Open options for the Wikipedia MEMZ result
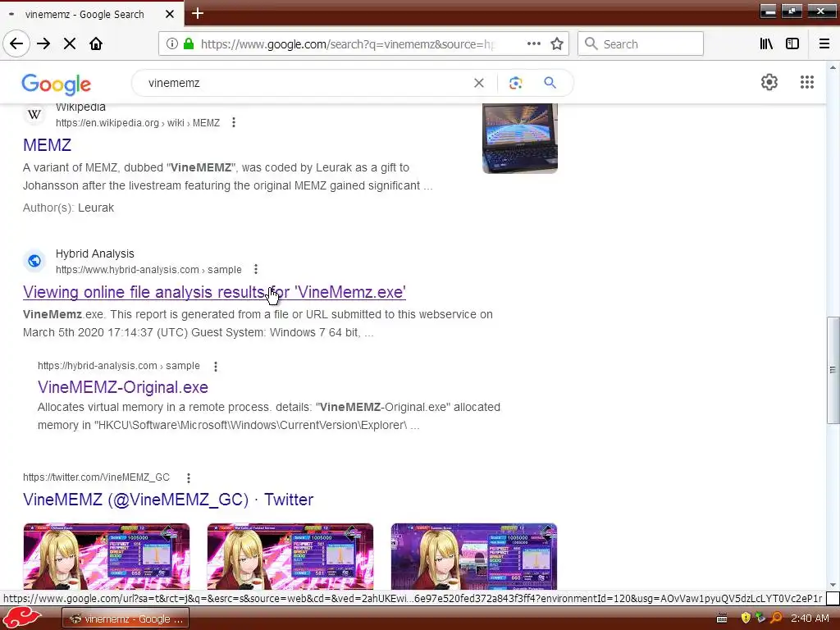Screen dimensions: 840x630 click(234, 123)
